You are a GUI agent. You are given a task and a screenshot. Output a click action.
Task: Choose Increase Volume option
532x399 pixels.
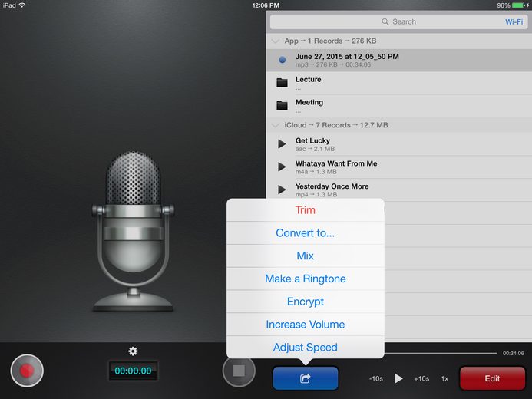[x=306, y=325]
